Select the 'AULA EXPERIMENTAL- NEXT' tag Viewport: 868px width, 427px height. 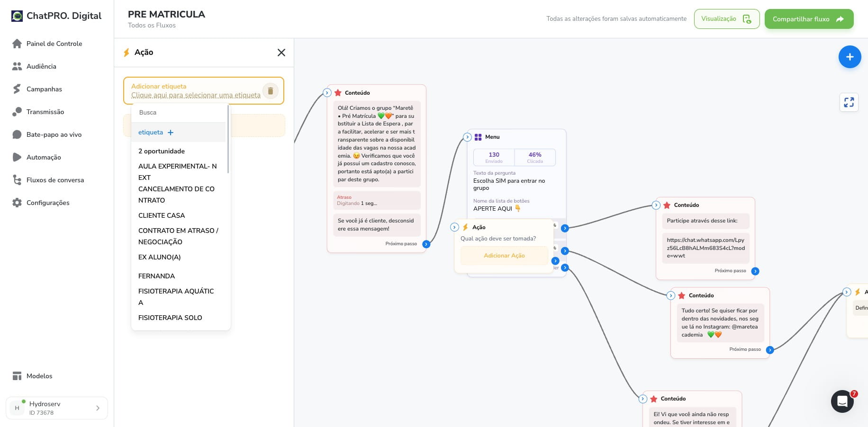178,172
